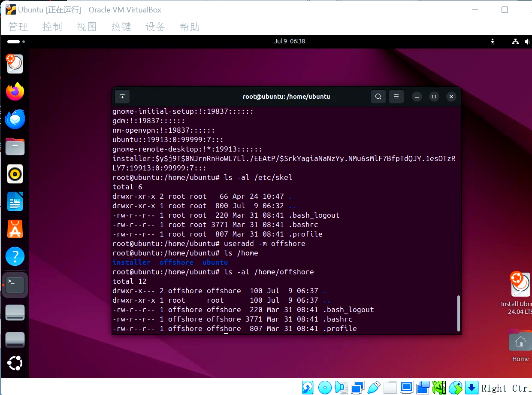
Task: Open the 视图 menu
Action: tap(87, 27)
